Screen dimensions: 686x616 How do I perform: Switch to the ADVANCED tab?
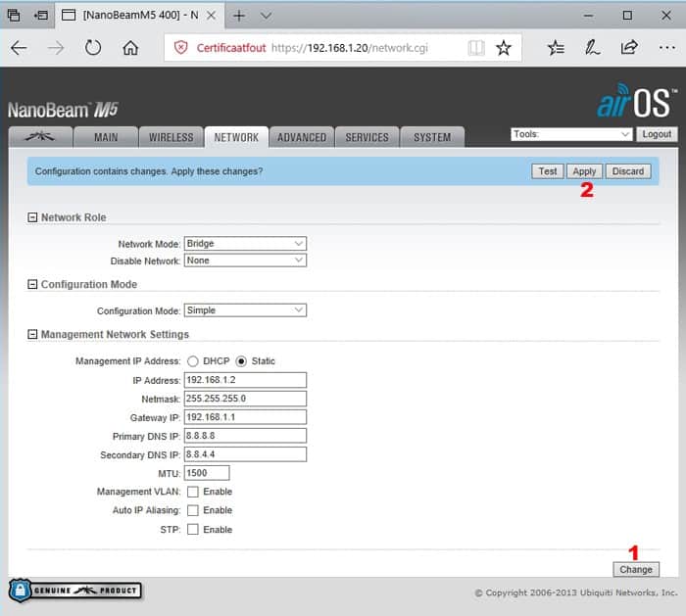(302, 137)
